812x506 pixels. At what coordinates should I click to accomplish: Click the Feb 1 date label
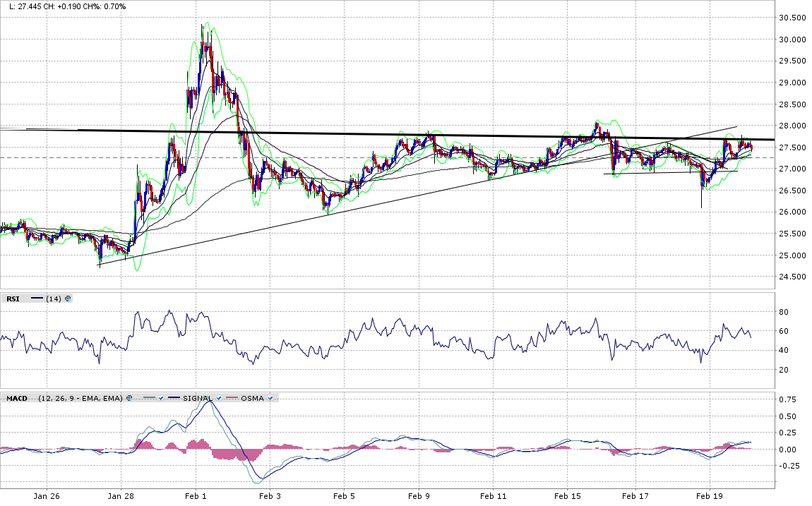tap(196, 496)
